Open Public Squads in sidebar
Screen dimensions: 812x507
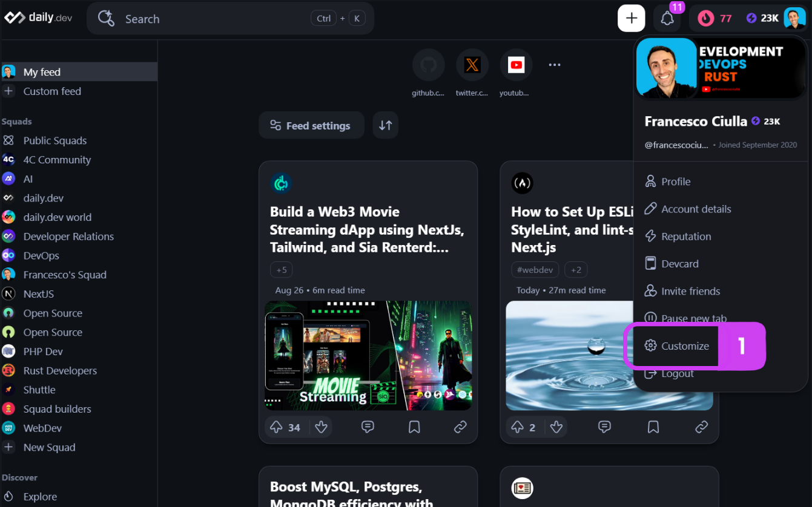click(x=79, y=140)
